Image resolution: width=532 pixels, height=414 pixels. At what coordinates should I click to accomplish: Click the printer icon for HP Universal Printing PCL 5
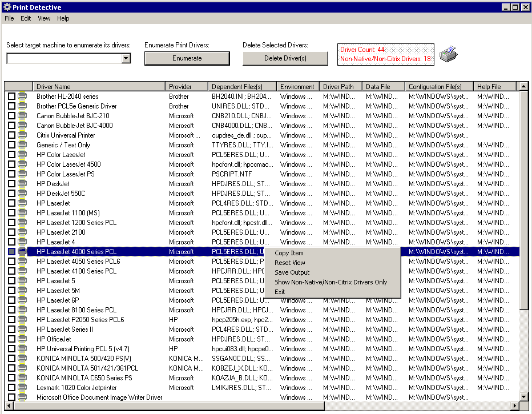click(x=22, y=349)
